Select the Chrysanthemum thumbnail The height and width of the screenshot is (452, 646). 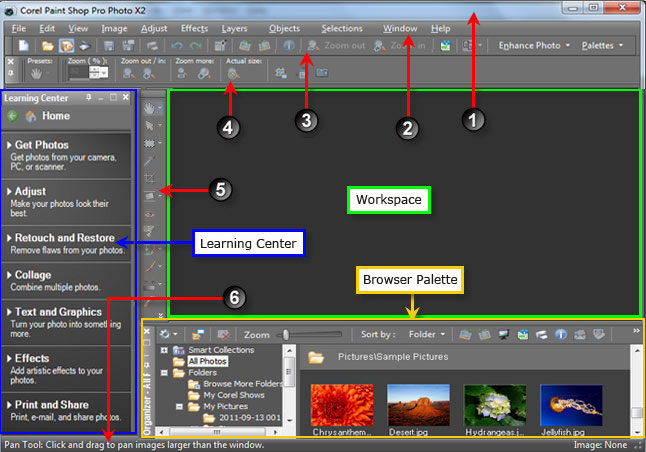[342, 405]
